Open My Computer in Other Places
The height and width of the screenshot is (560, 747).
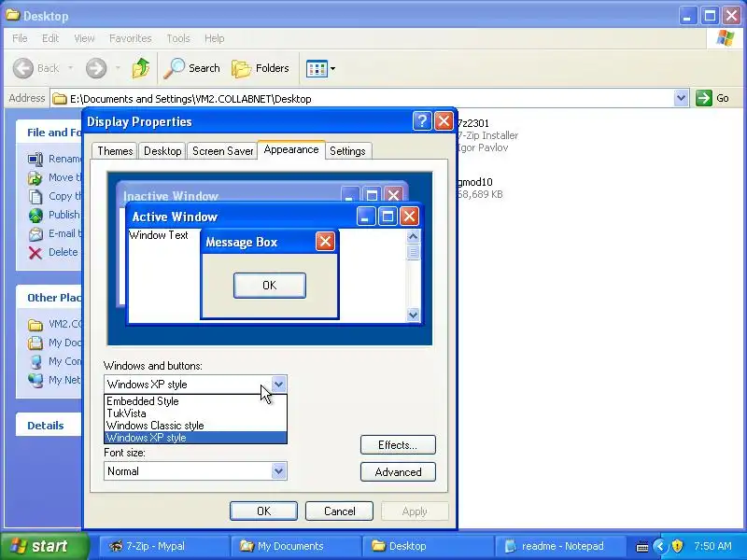point(55,361)
